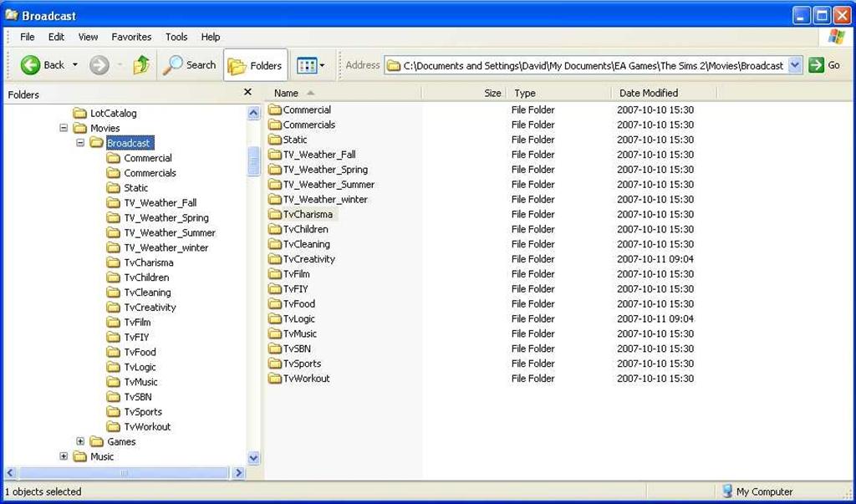856x504 pixels.
Task: Click the Static folder icon in file list
Action: point(274,140)
